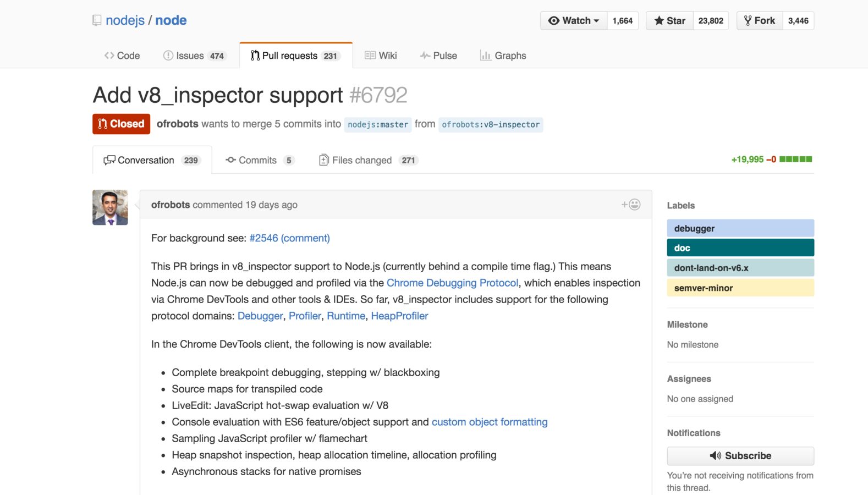This screenshot has height=495, width=868.
Task: Open the custom object formatting link
Action: pos(490,422)
